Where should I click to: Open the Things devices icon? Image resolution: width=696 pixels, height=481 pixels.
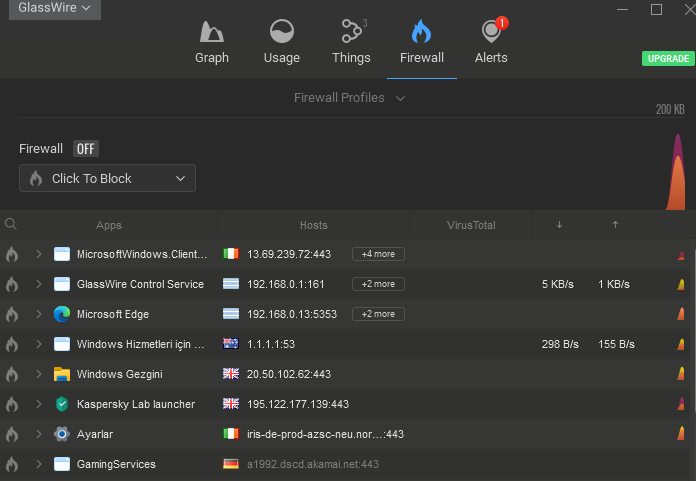pyautogui.click(x=351, y=33)
